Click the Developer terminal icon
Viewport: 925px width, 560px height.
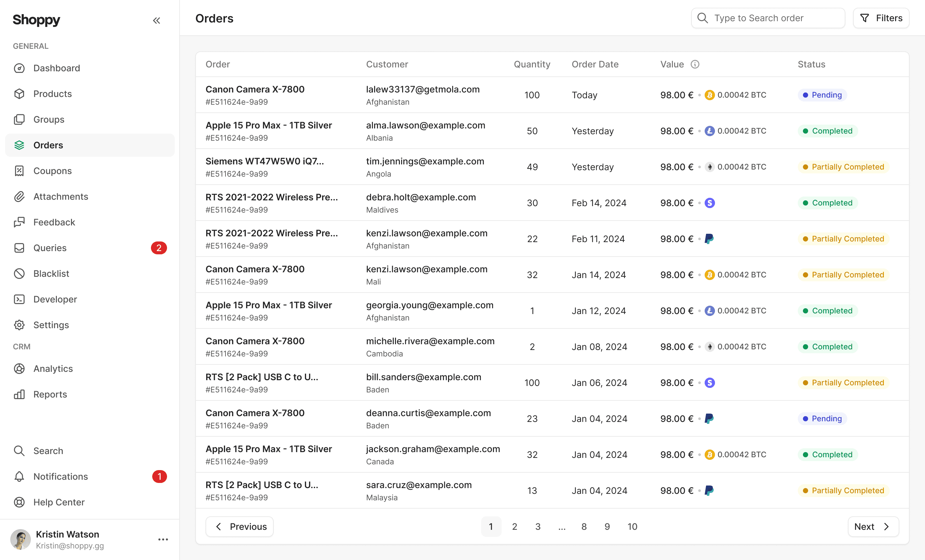pyautogui.click(x=19, y=299)
